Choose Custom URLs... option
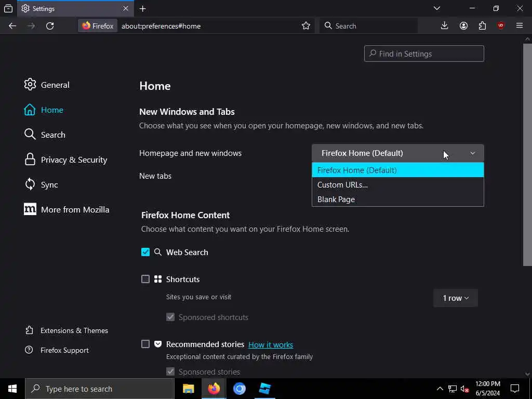The image size is (532, 399). (x=397, y=184)
